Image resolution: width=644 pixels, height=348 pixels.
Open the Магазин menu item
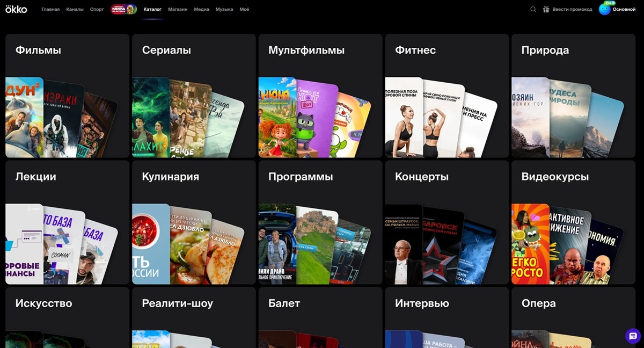178,9
